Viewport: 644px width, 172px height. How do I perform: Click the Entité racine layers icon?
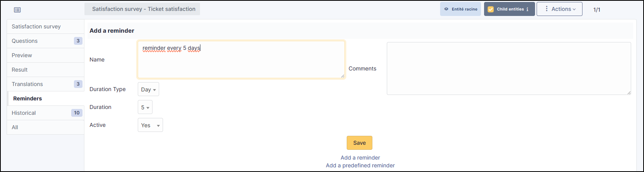point(446,9)
